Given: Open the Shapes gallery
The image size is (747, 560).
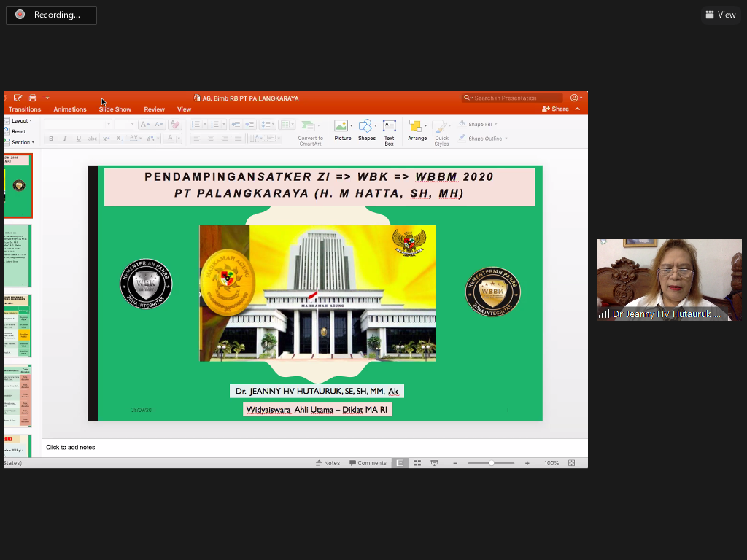Looking at the screenshot, I should pyautogui.click(x=366, y=129).
